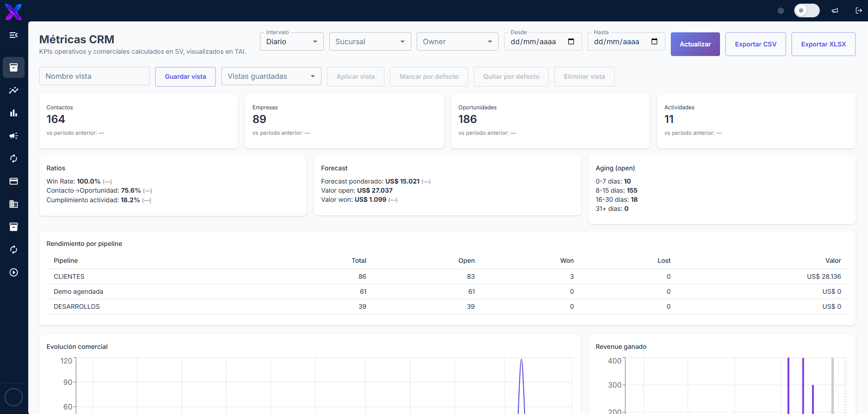Image resolution: width=868 pixels, height=414 pixels.
Task: Click Marcar por defecto
Action: pos(429,77)
